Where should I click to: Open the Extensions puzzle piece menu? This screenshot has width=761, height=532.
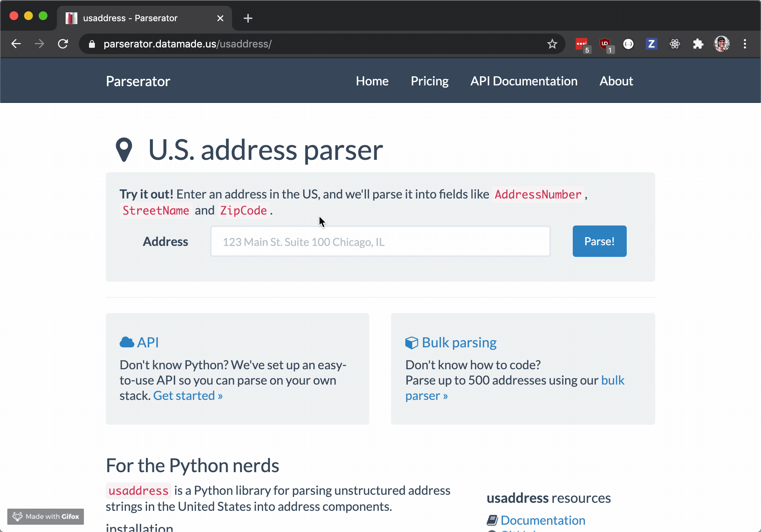pos(698,44)
